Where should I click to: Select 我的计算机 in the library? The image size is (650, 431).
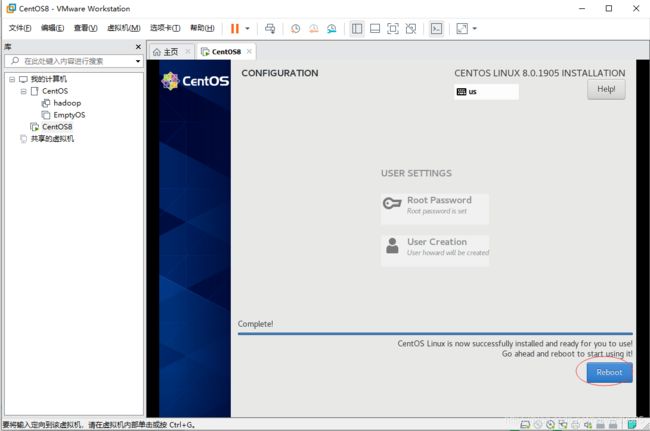49,79
